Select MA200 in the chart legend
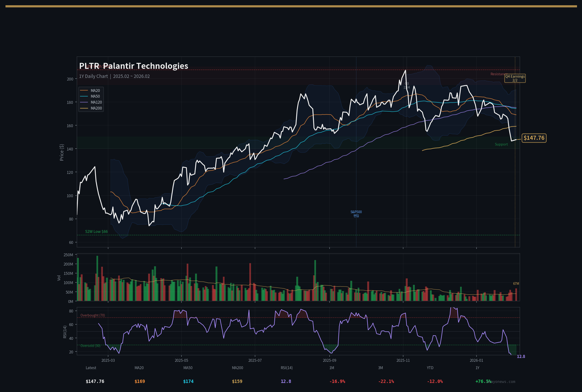 click(96, 108)
